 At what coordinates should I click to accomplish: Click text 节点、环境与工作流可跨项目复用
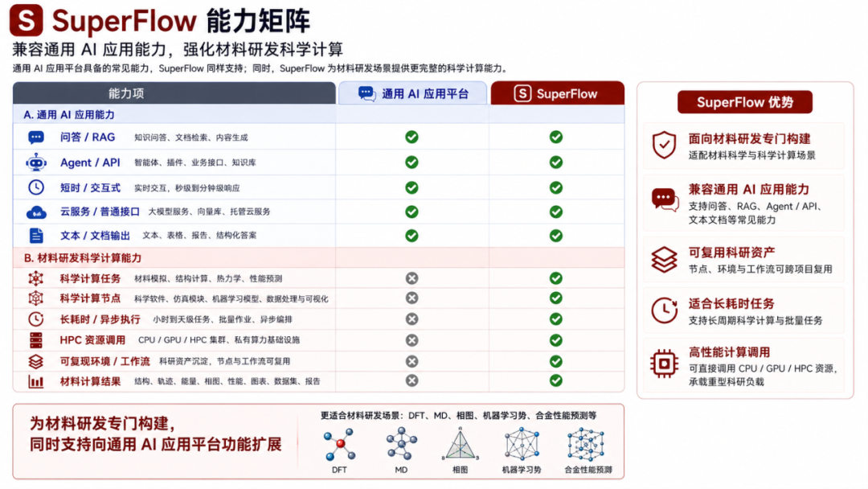(x=760, y=269)
